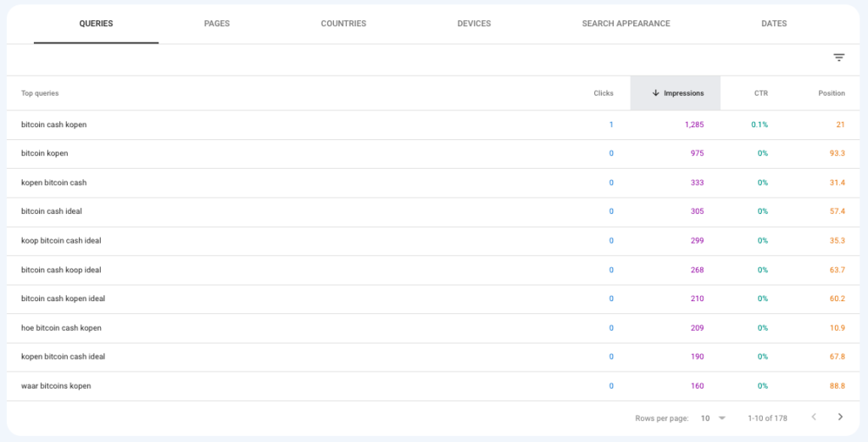Screen dimensions: 868x442
Task: Click the 1,285 impressions value
Action: click(694, 125)
